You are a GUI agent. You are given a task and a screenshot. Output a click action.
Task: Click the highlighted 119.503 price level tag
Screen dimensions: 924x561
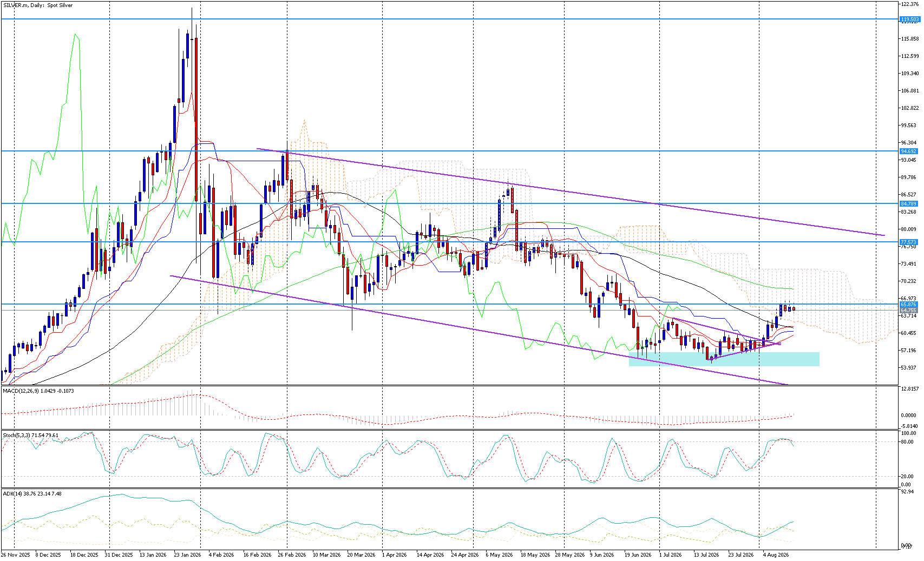(909, 19)
